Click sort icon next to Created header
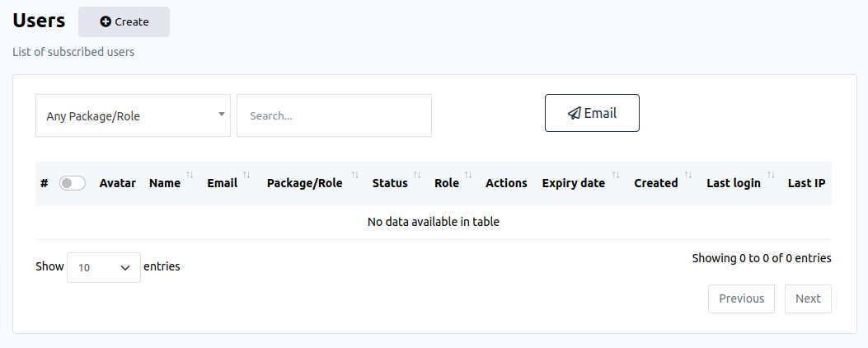 coord(687,175)
